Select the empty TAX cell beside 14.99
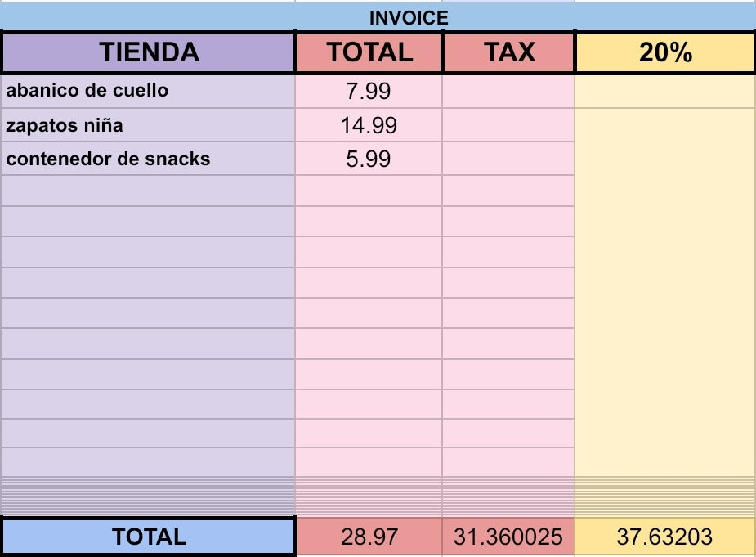 pos(508,125)
